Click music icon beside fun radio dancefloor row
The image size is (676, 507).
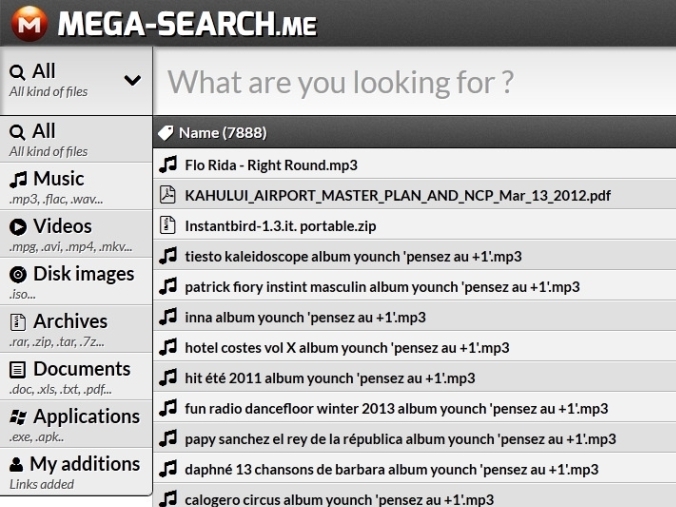coord(168,407)
